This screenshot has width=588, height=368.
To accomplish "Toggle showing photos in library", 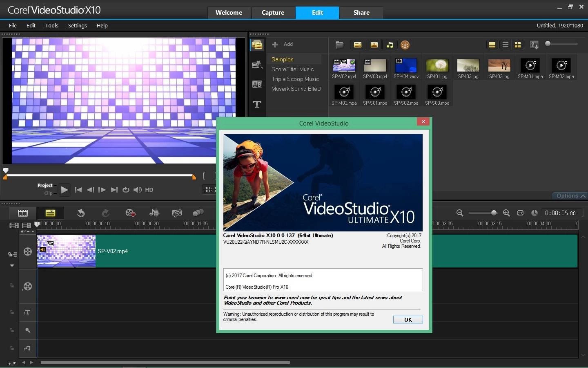I will 374,45.
